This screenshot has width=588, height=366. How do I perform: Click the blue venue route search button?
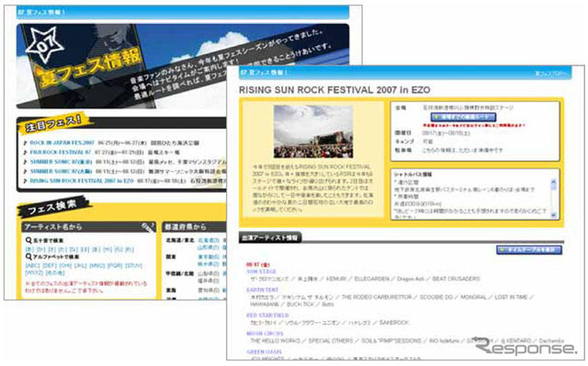coord(463,117)
